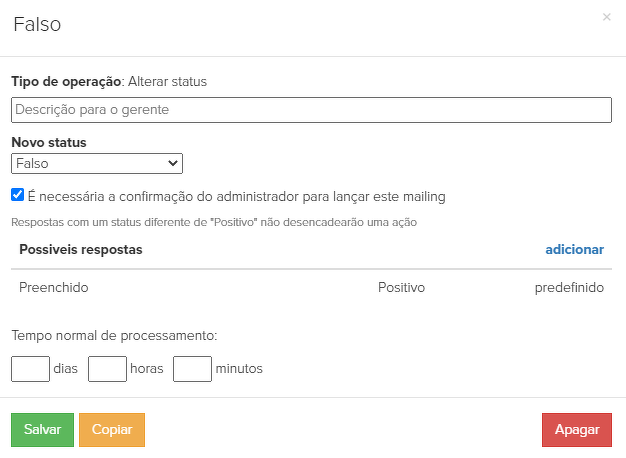Focus the 'minutos' processing time box
Screen dimensions: 626x458
[x=192, y=368]
